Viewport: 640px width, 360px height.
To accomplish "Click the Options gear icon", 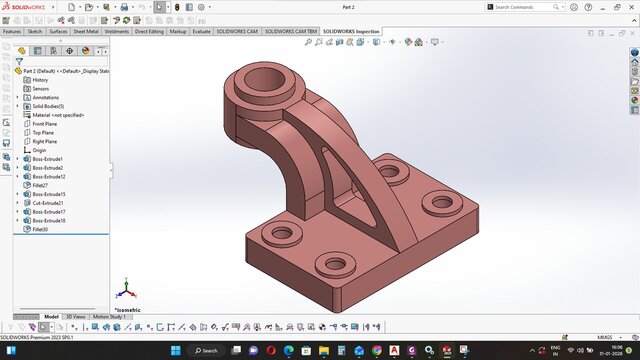I will click(201, 7).
